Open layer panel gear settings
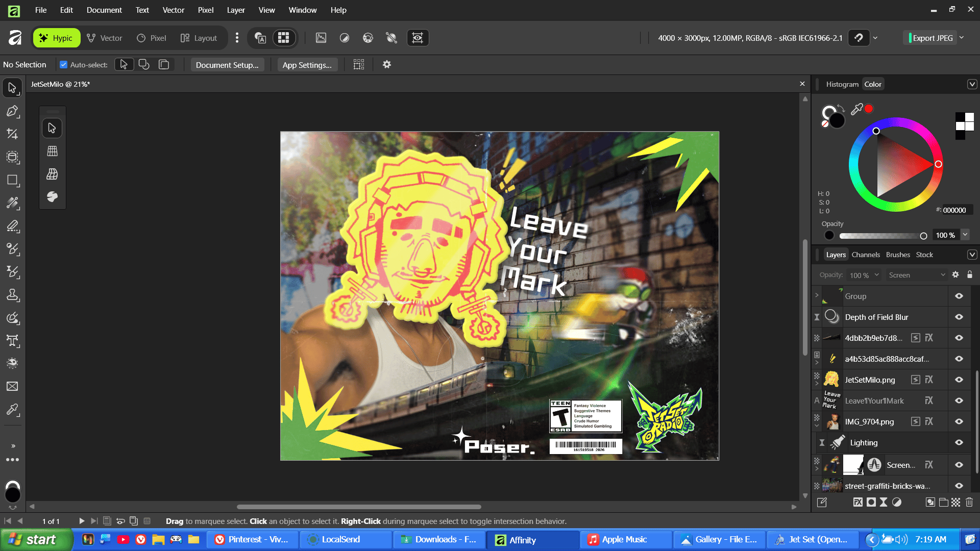 955,274
